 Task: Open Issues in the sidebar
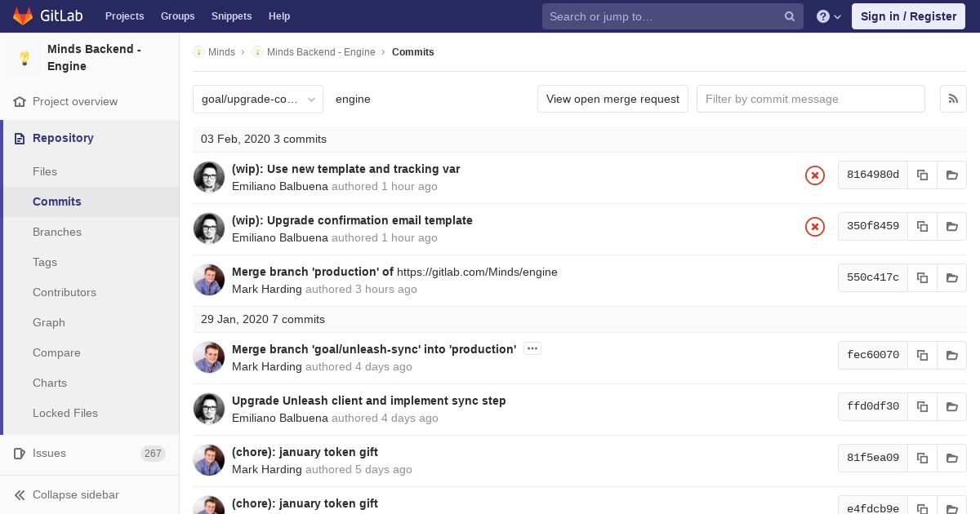pos(49,453)
